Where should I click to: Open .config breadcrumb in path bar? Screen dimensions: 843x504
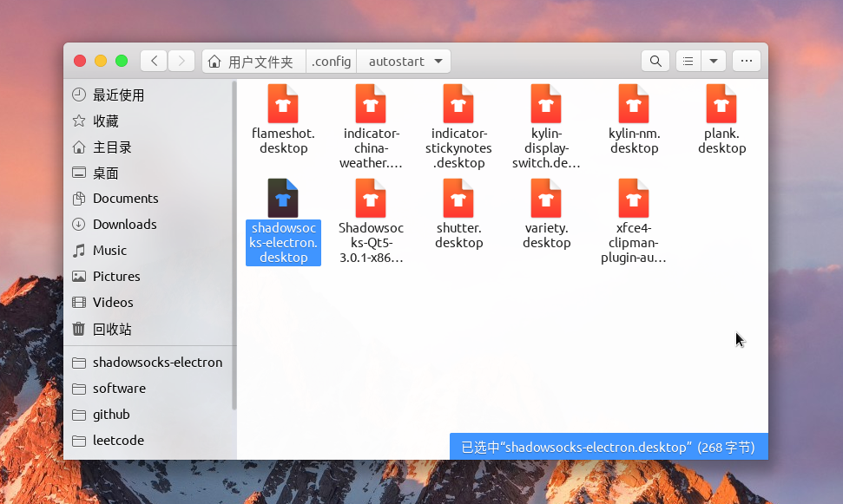[x=331, y=61]
